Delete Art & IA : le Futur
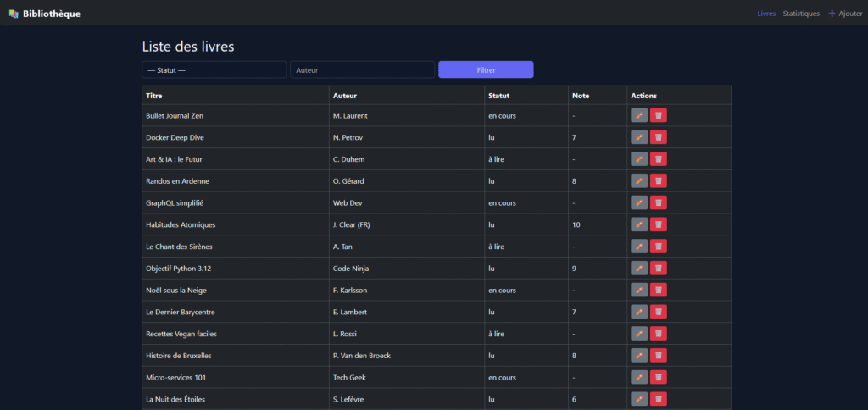 point(658,158)
